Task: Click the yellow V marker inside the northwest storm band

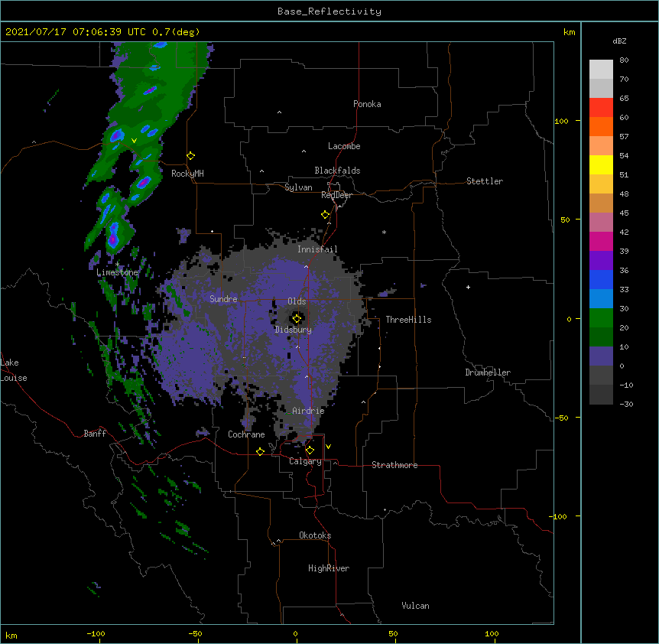Action: [134, 141]
